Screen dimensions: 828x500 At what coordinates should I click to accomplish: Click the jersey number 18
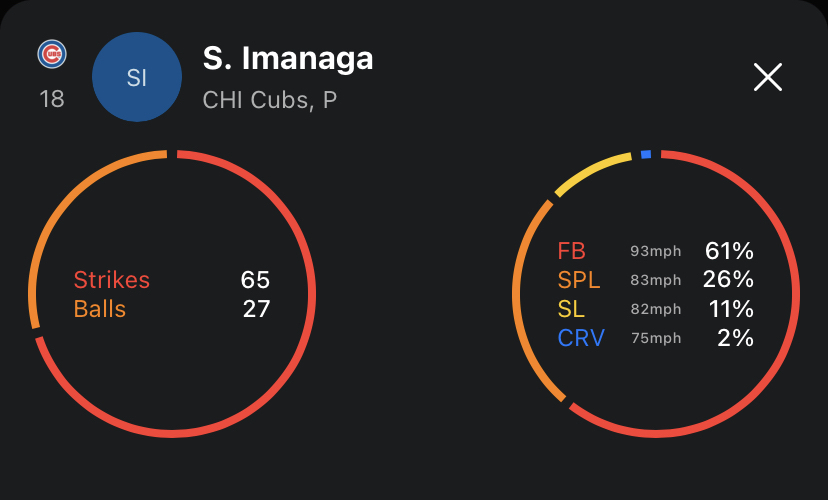tap(51, 100)
